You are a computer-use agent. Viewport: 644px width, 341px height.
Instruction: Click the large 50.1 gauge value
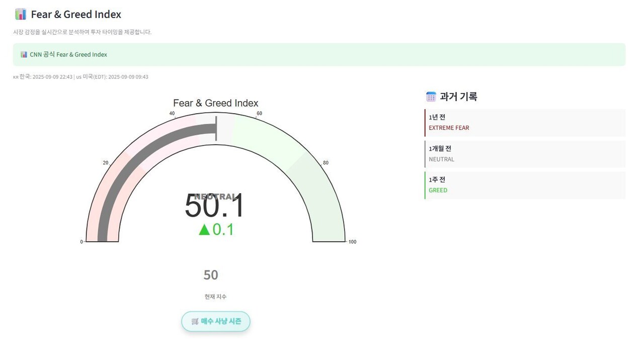click(x=214, y=207)
